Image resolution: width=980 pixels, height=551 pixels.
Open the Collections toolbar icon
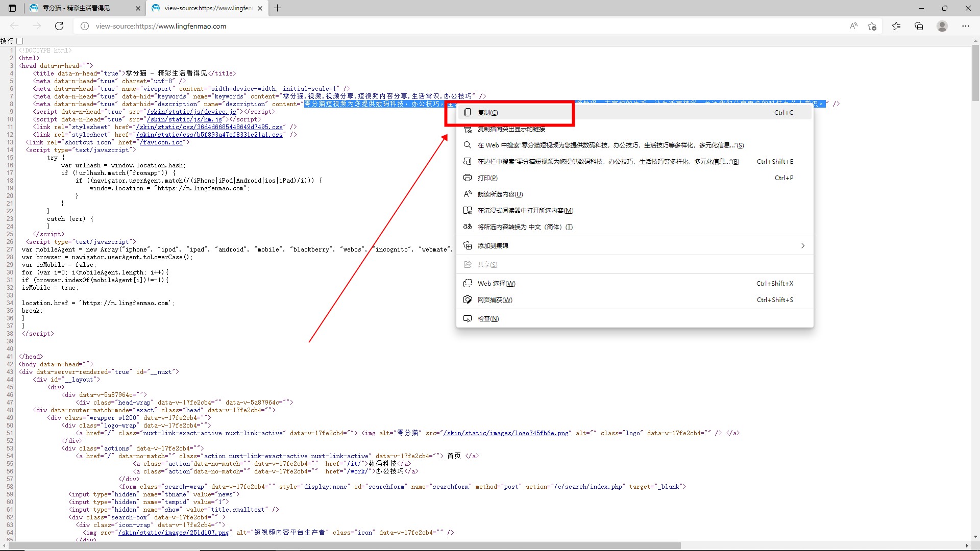pos(919,26)
